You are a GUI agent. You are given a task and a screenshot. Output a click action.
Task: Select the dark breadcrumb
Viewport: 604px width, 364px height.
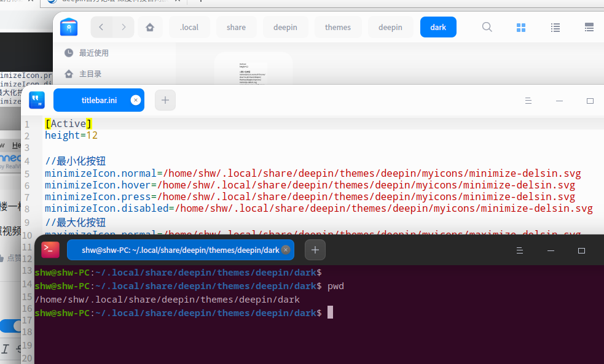(438, 27)
